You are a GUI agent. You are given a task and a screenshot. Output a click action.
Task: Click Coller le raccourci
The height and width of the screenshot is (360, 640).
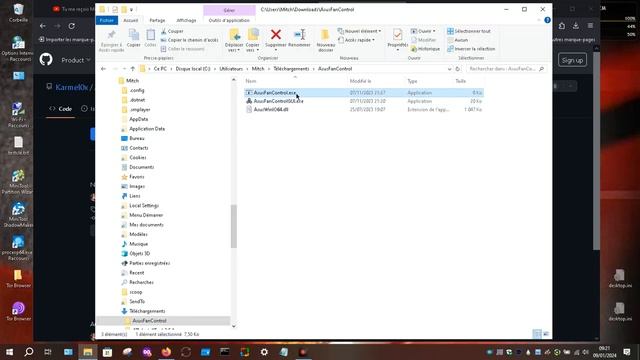click(182, 49)
